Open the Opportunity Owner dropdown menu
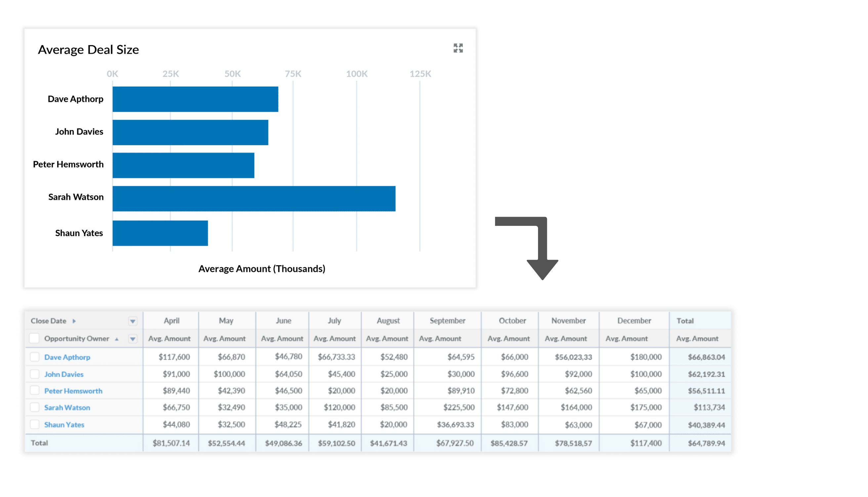Viewport: 868px width, 497px height. click(x=133, y=339)
